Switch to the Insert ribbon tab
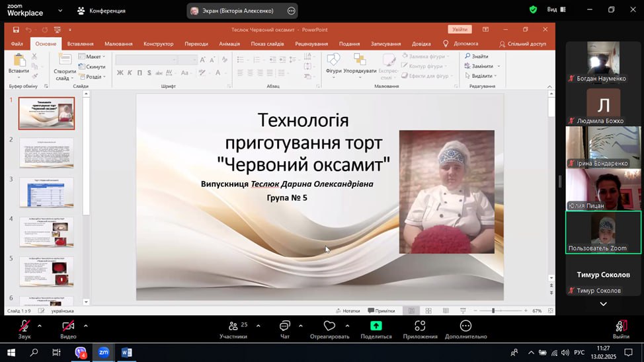This screenshot has height=362, width=644. (x=80, y=44)
